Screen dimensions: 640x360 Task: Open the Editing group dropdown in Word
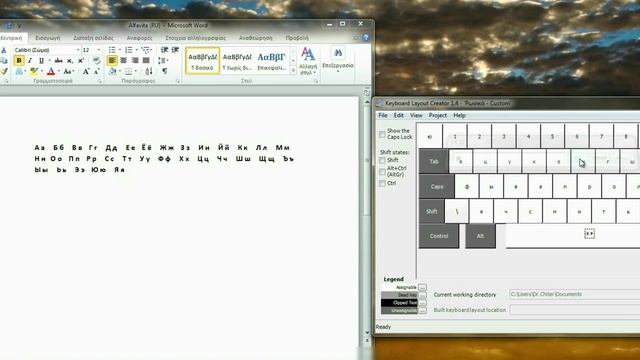coord(338,60)
